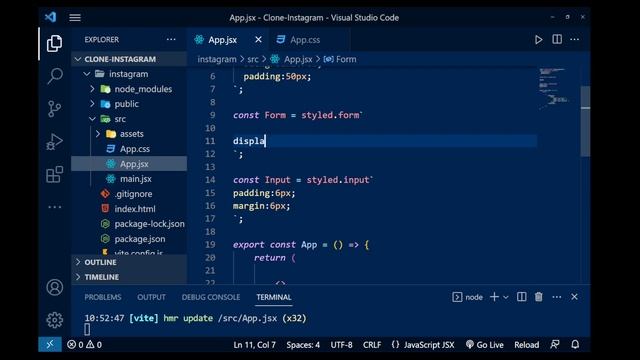Click the src breadcrumb segment

[253, 59]
